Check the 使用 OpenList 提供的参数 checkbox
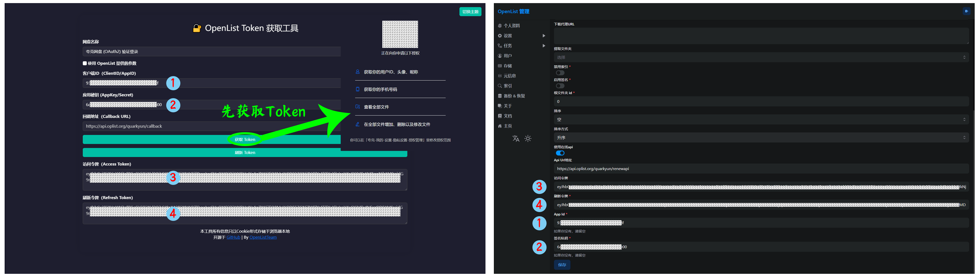The width and height of the screenshot is (980, 280). (85, 63)
